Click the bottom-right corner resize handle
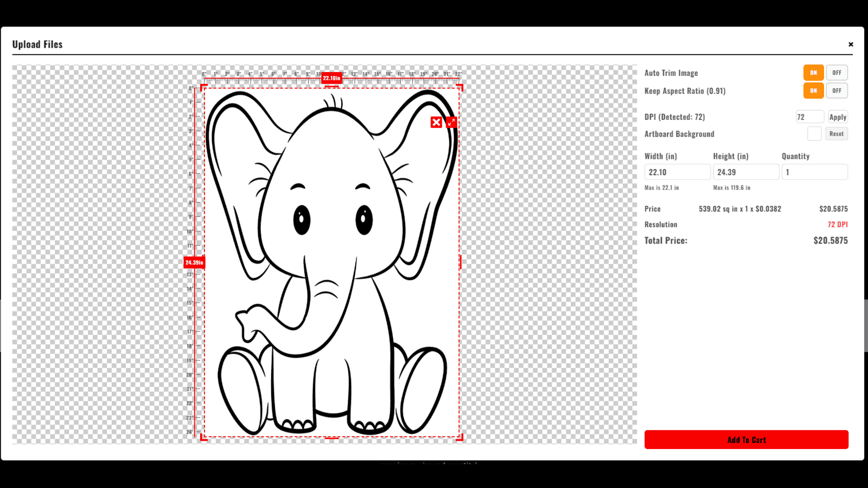This screenshot has width=868, height=488. [460, 438]
